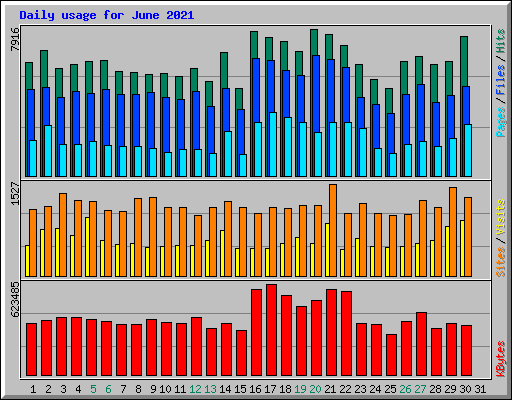The image size is (512, 400).
Task: Click the red KBytes bar above day 1
Action: 31,350
